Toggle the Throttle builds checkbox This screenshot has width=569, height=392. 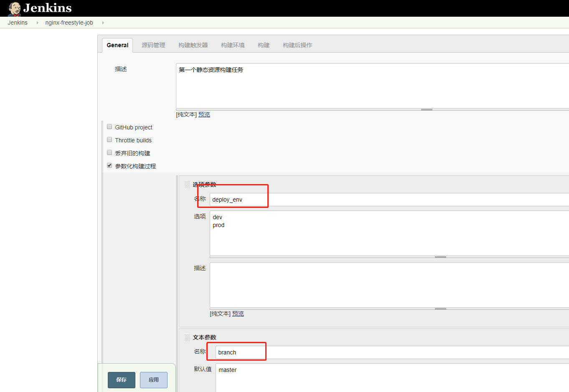109,140
